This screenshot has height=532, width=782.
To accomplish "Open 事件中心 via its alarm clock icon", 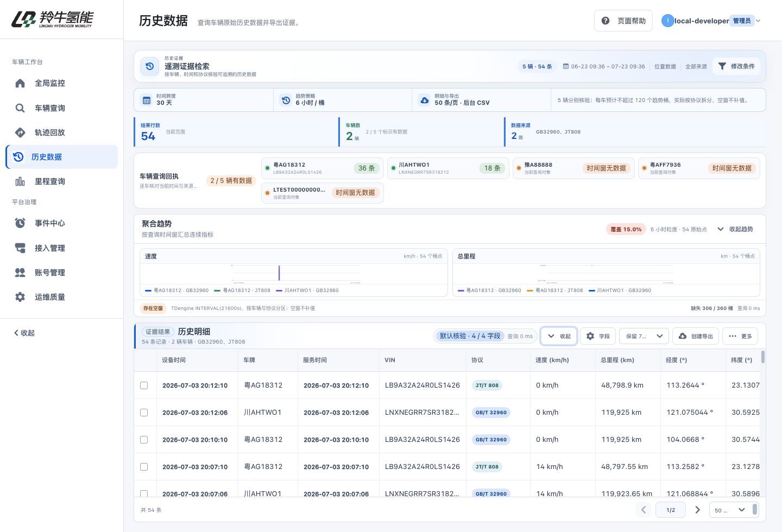I will 20,223.
